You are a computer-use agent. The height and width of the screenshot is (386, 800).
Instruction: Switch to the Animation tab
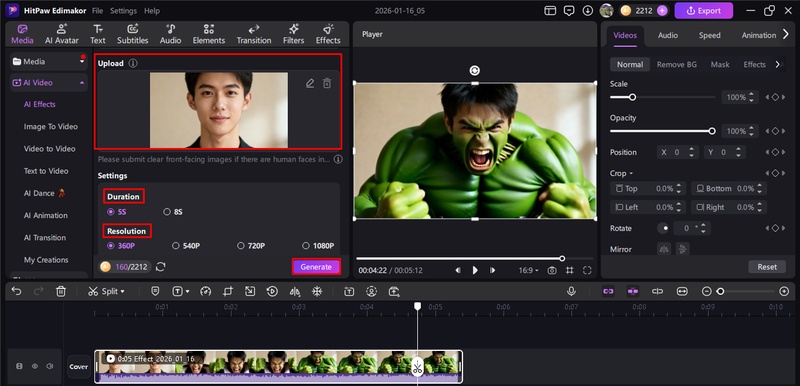click(x=758, y=35)
